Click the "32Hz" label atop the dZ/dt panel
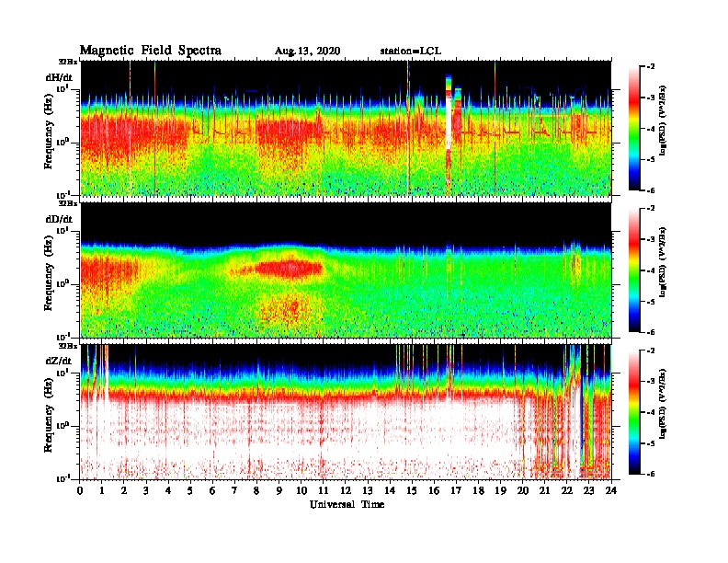 tap(68, 346)
